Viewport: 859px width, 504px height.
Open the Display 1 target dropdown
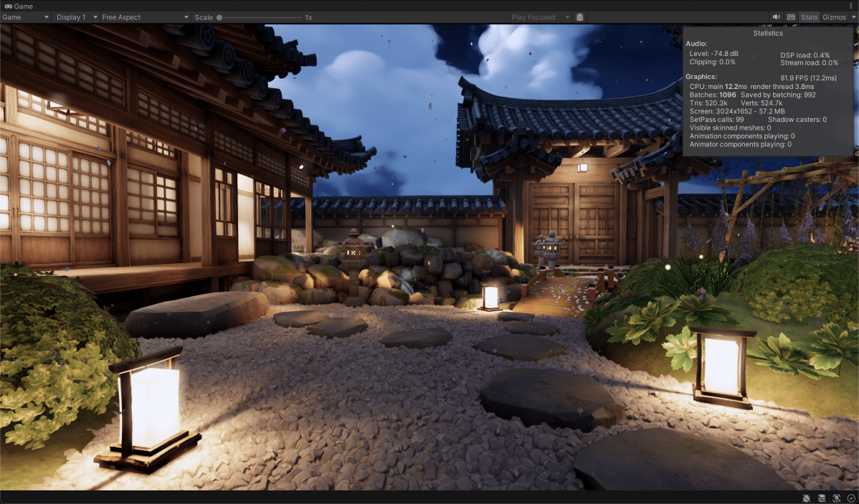75,16
